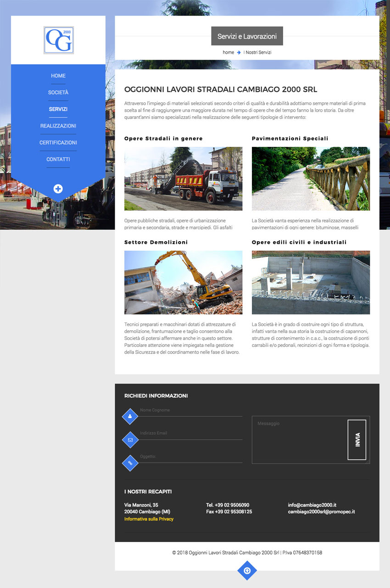Open the Opere Stradali truck image
Image resolution: width=390 pixels, height=588 pixels.
[x=183, y=179]
